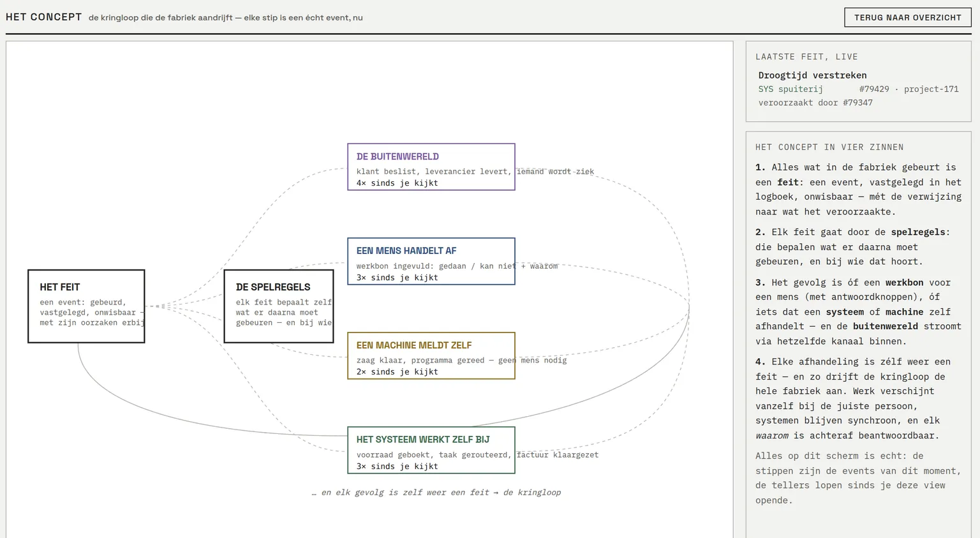The width and height of the screenshot is (980, 538).
Task: Click the 2× sinds je kijkt counter
Action: click(x=397, y=372)
